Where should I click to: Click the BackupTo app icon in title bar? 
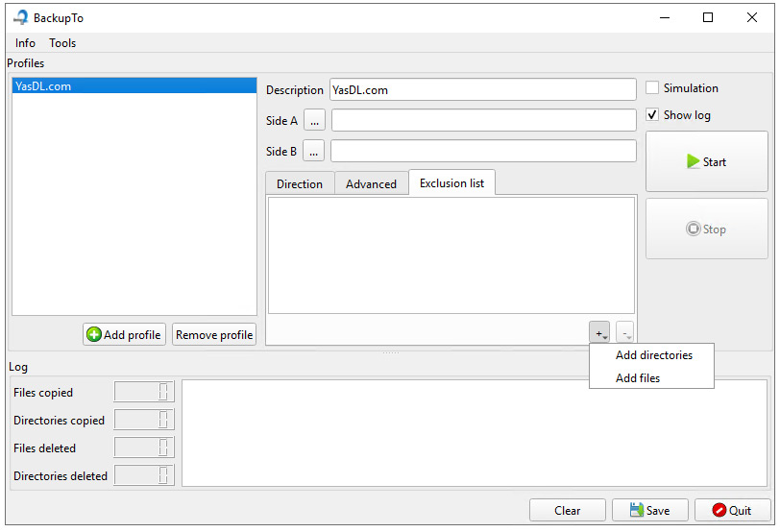pyautogui.click(x=21, y=17)
